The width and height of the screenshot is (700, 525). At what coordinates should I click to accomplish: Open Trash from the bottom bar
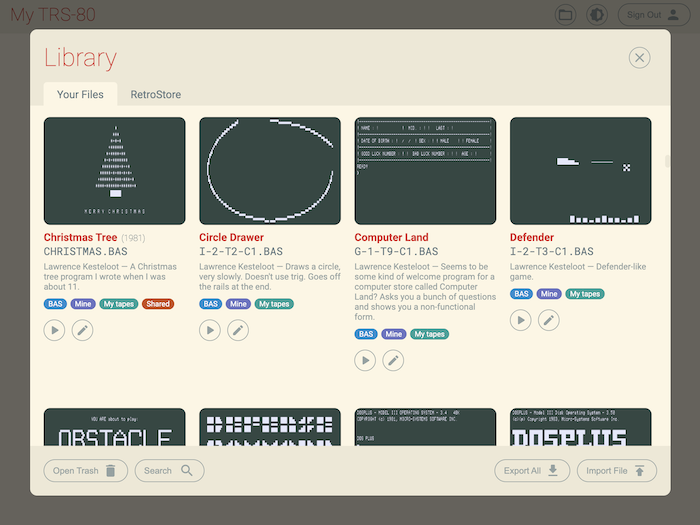point(86,471)
